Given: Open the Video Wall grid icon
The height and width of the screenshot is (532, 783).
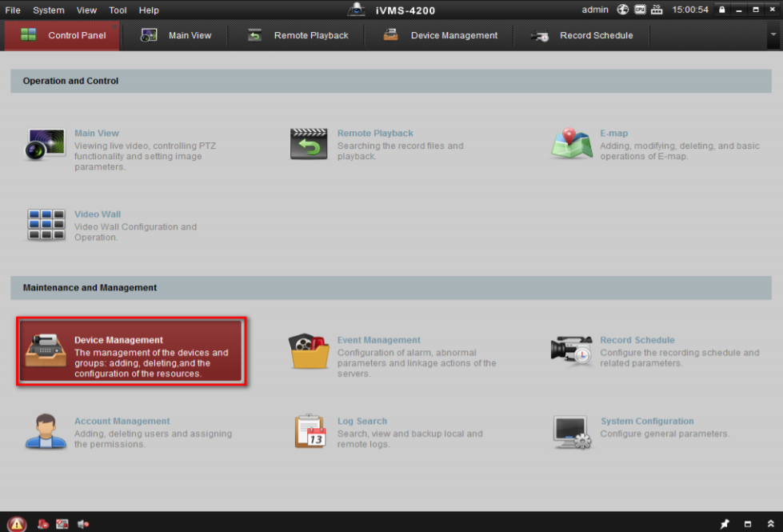Looking at the screenshot, I should click(x=46, y=225).
